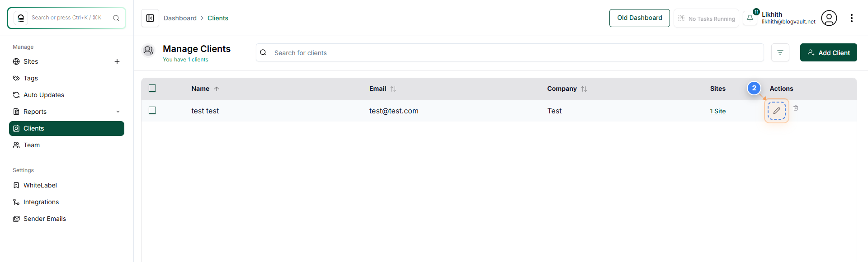Viewport: 868px width, 262px height.
Task: Click the Add Client button
Action: 828,52
